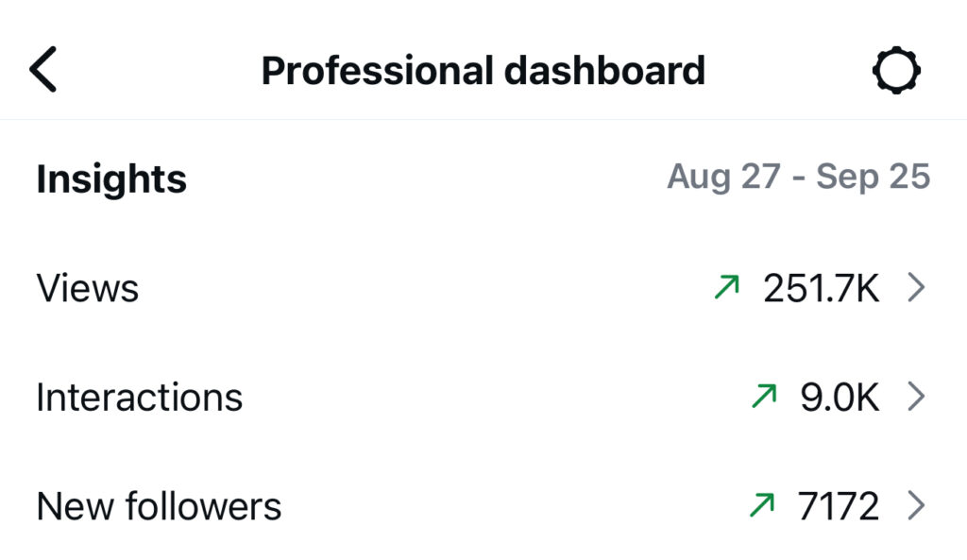Open settings via the gear icon
This screenshot has width=967, height=560.
tap(895, 71)
